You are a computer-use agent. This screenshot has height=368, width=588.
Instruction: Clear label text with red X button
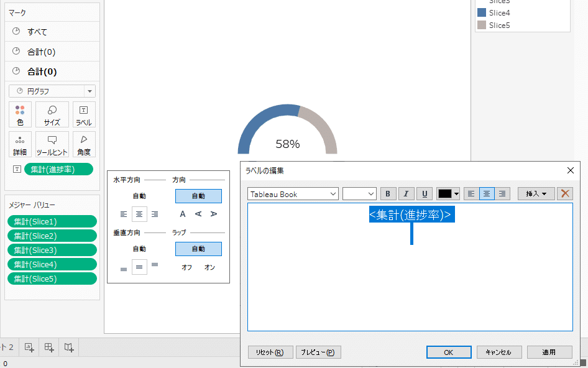[565, 193]
